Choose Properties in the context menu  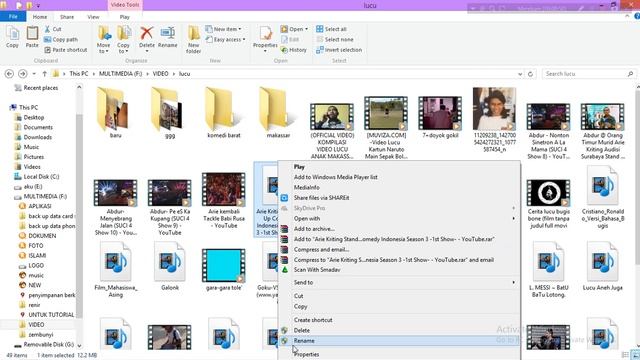[x=307, y=354]
